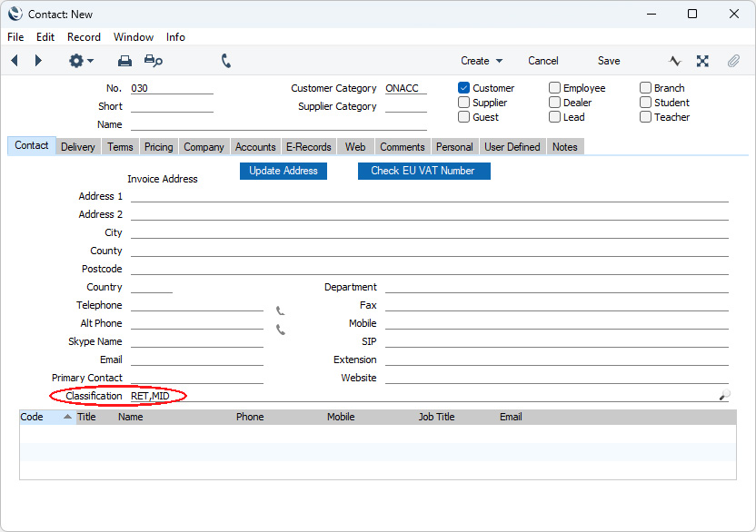Switch to the Pricing tab
The image size is (756, 532).
(x=158, y=147)
